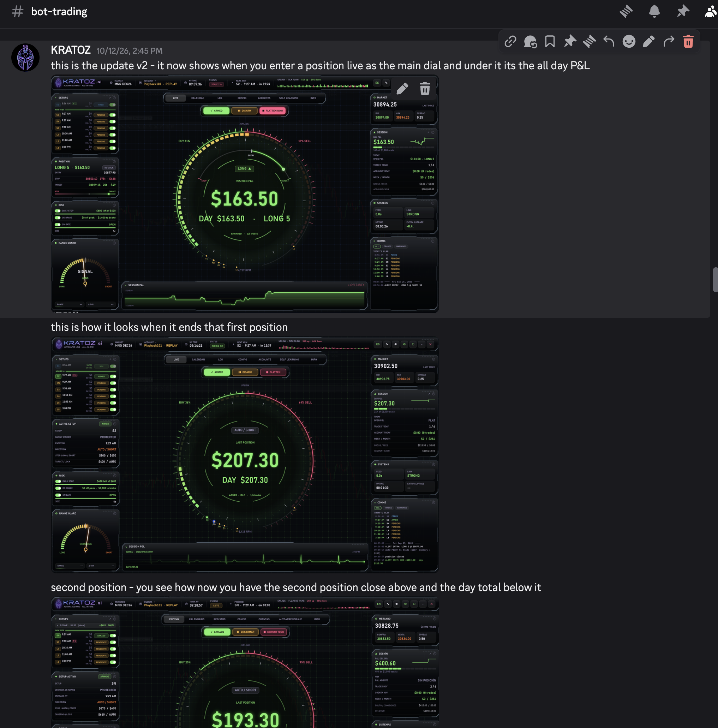Click the hash icon beside bot-trading
Screen dimensions: 718x728
pyautogui.click(x=17, y=11)
